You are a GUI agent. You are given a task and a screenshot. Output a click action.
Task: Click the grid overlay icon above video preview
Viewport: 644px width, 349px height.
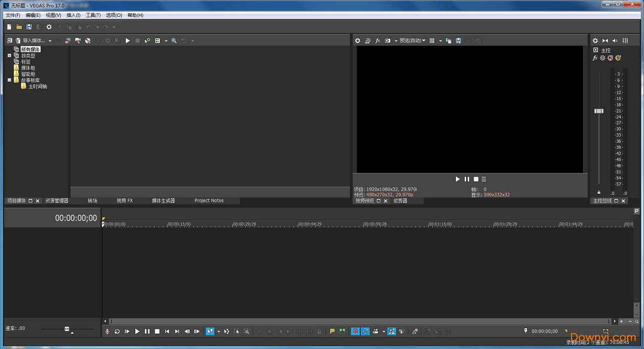coord(432,40)
